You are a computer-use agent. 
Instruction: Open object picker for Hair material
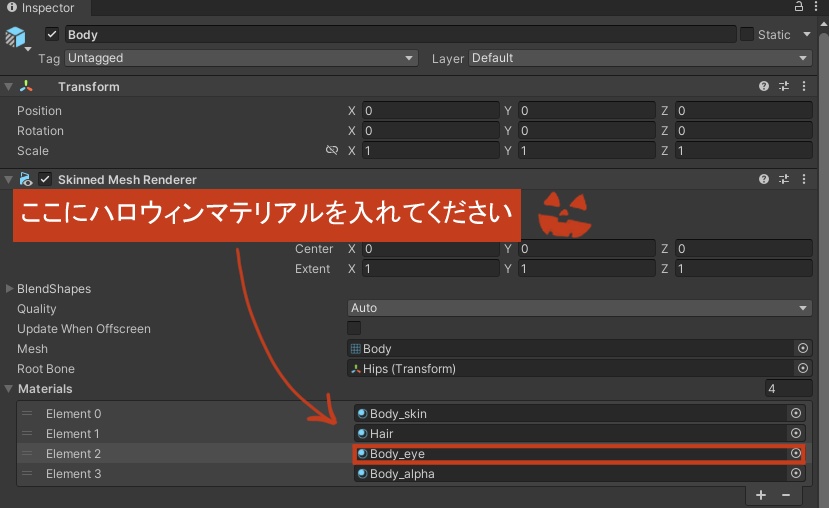[796, 433]
